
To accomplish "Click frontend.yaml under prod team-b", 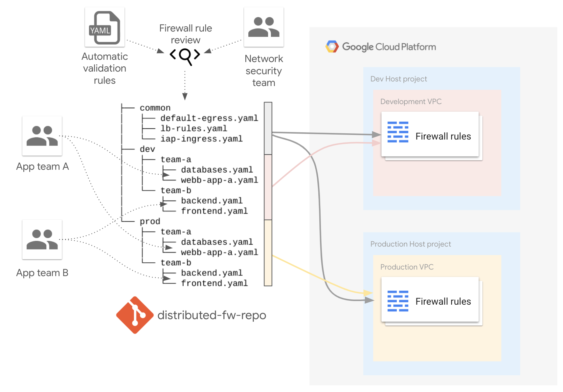I will coord(214,283).
